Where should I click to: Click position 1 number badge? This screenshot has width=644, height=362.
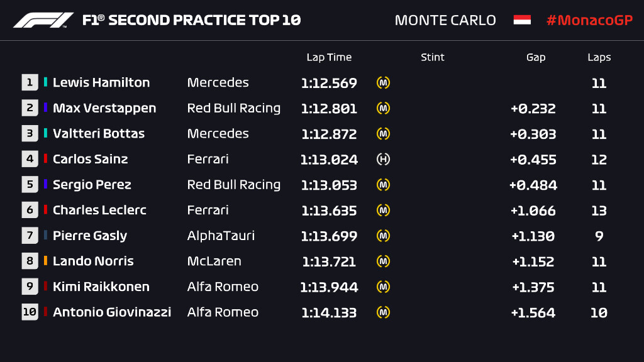[x=30, y=83]
